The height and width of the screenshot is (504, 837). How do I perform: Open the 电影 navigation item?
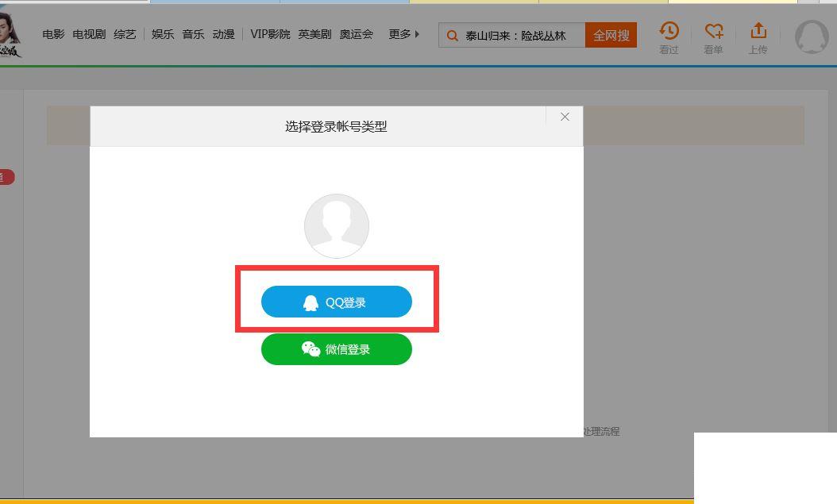(x=53, y=35)
